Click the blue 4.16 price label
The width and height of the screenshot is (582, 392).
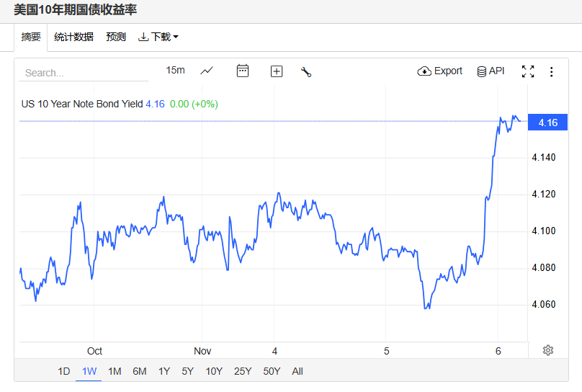pyautogui.click(x=548, y=122)
